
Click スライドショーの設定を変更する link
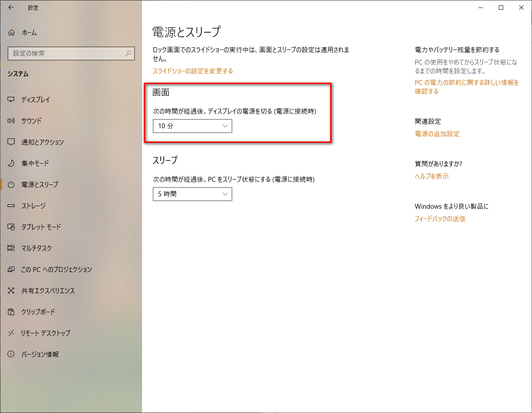click(193, 71)
